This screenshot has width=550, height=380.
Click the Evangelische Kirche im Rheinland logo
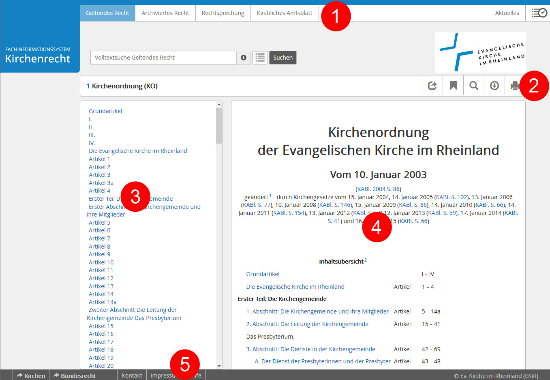480,52
